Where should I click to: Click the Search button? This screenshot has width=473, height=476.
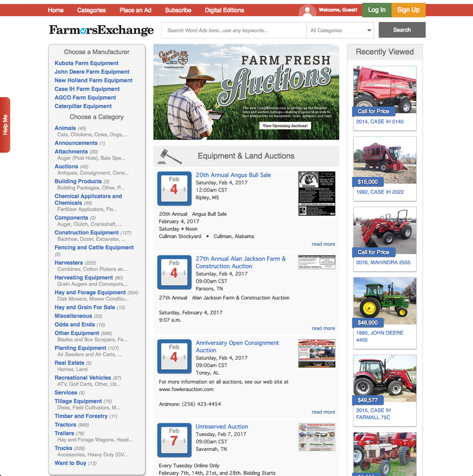coord(402,30)
